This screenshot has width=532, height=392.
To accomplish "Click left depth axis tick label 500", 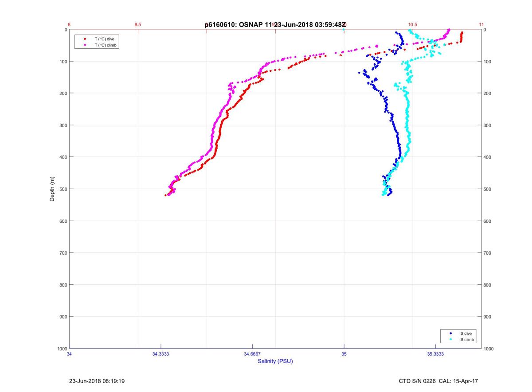I will (63, 189).
